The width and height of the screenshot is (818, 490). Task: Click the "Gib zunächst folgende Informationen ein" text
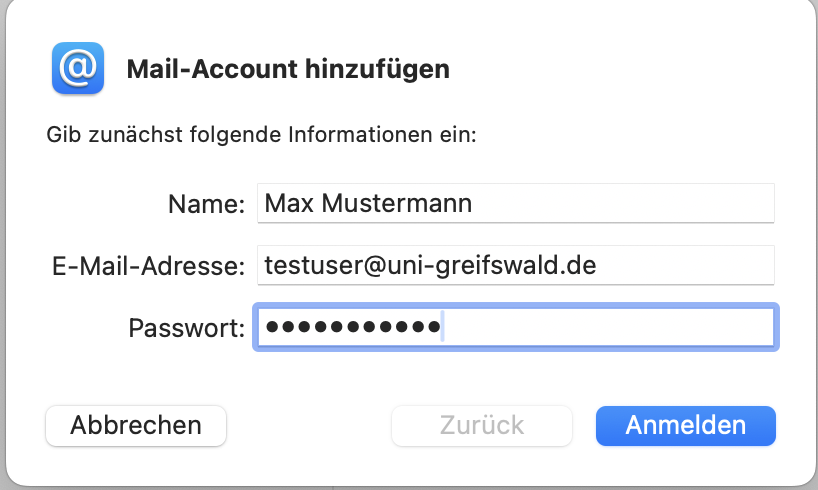[261, 134]
